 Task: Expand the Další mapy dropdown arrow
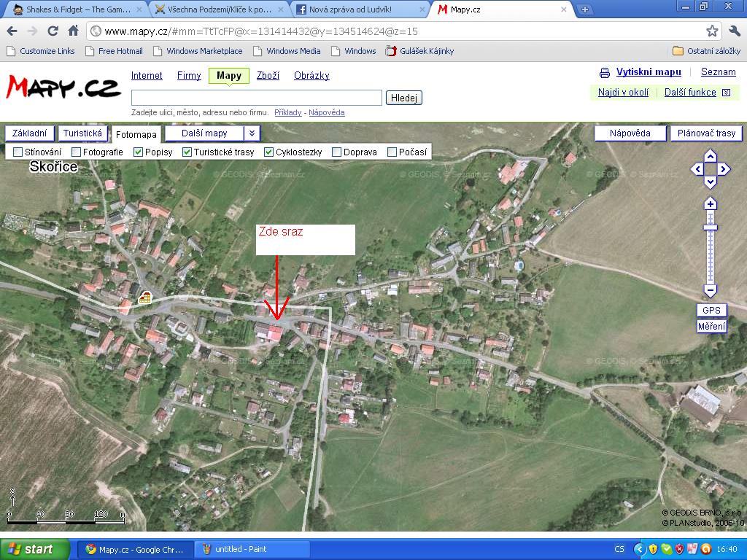tap(252, 133)
